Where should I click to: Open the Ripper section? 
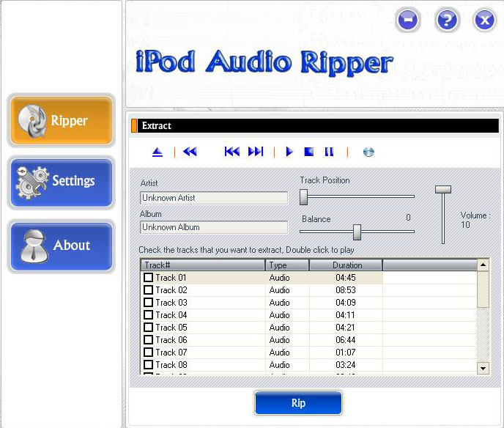pyautogui.click(x=62, y=121)
